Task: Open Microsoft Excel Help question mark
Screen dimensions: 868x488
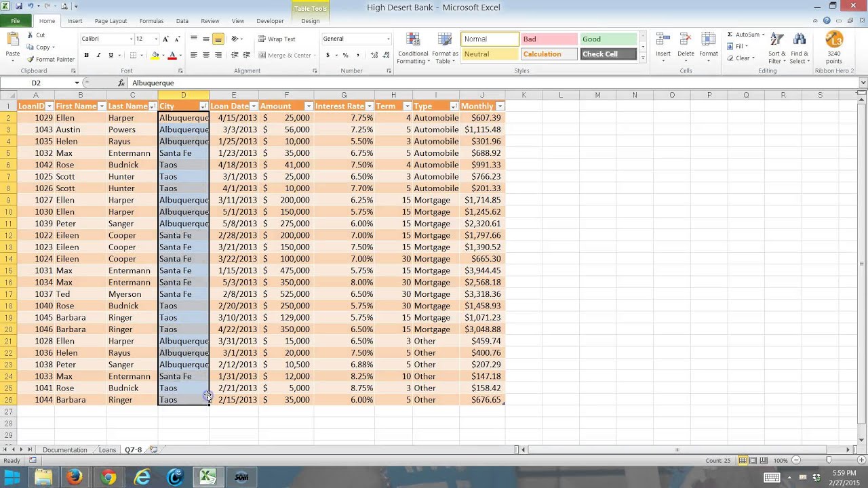Action: coord(827,21)
